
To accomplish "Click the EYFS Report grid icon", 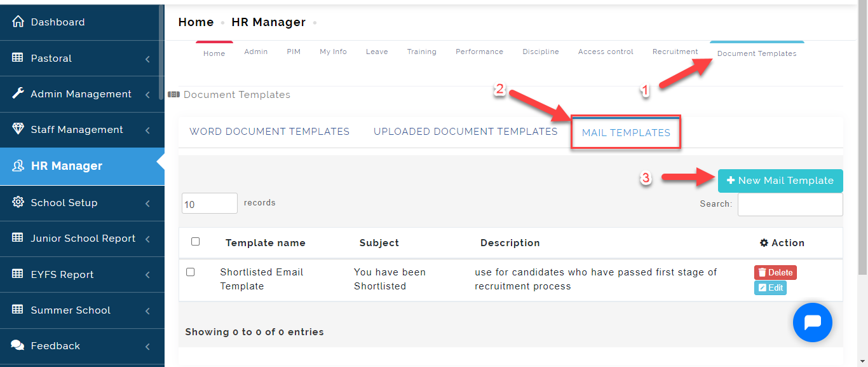I will pyautogui.click(x=18, y=274).
